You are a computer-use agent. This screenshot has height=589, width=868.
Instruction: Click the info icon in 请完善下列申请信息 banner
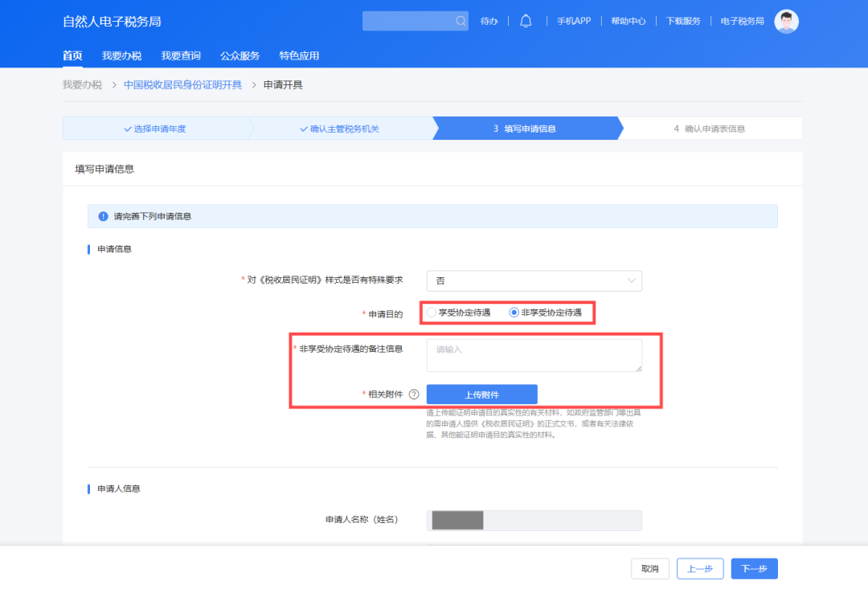(103, 216)
